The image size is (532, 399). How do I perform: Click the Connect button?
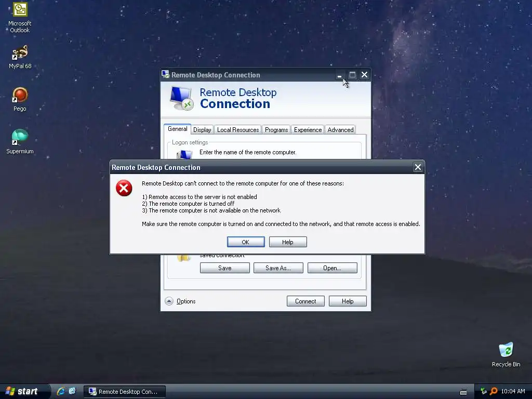[x=305, y=301]
